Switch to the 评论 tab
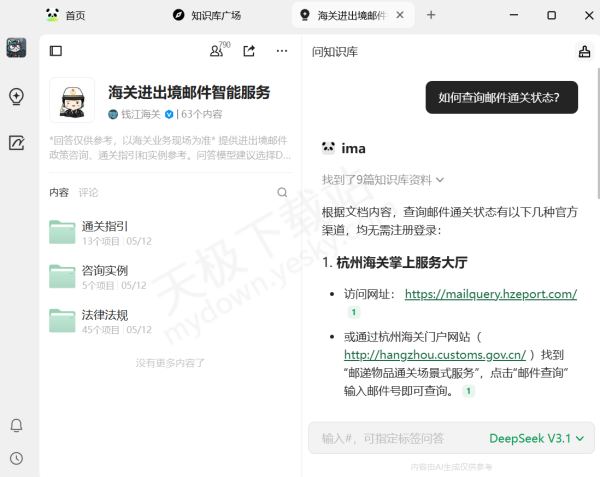 coord(89,192)
